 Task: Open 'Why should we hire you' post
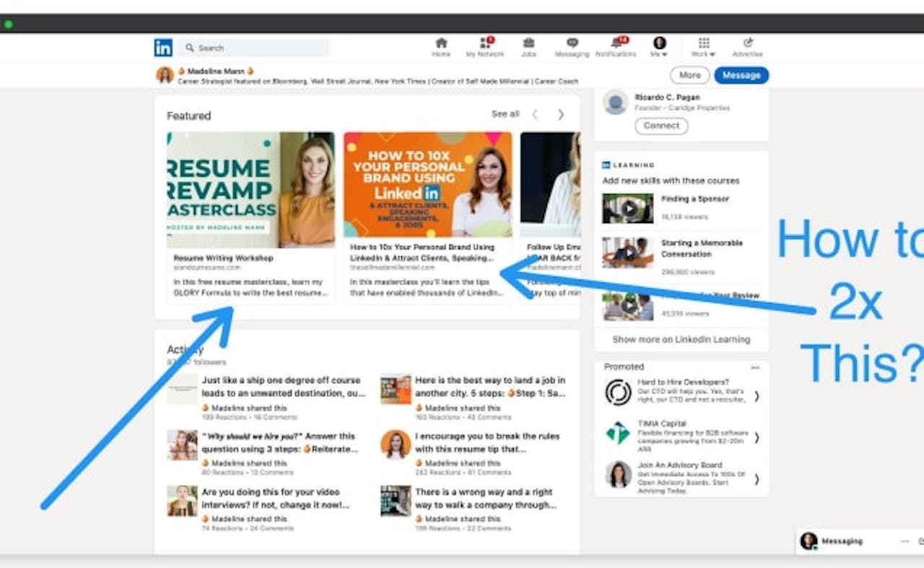[x=280, y=442]
